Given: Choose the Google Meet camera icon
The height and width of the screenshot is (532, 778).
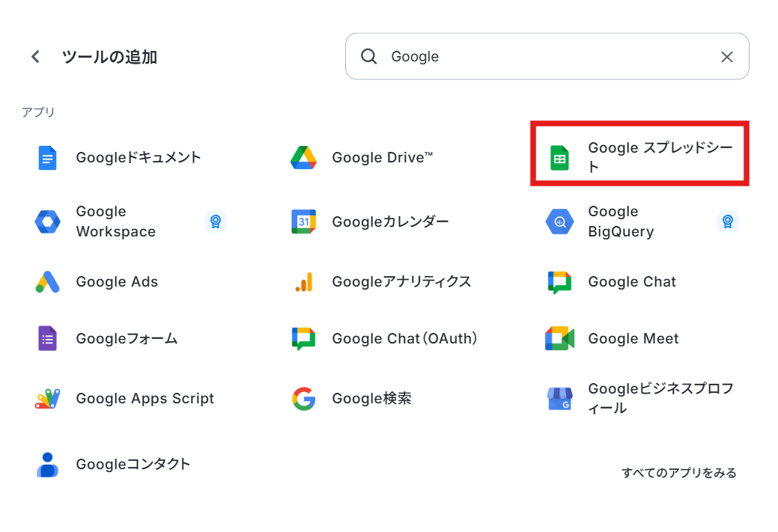Looking at the screenshot, I should coord(559,339).
